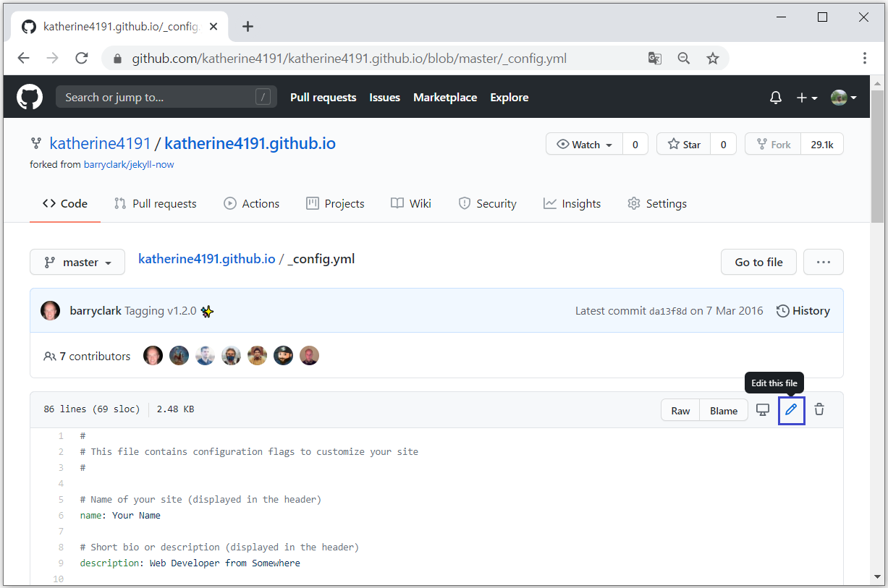The width and height of the screenshot is (888, 588).
Task: Click the browser address bar URL
Action: pos(349,59)
